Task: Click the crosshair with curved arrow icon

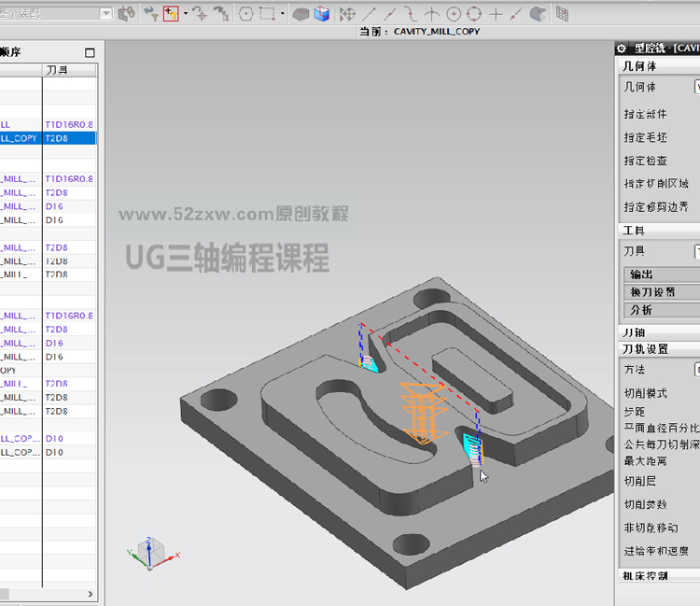Action: pos(201,14)
